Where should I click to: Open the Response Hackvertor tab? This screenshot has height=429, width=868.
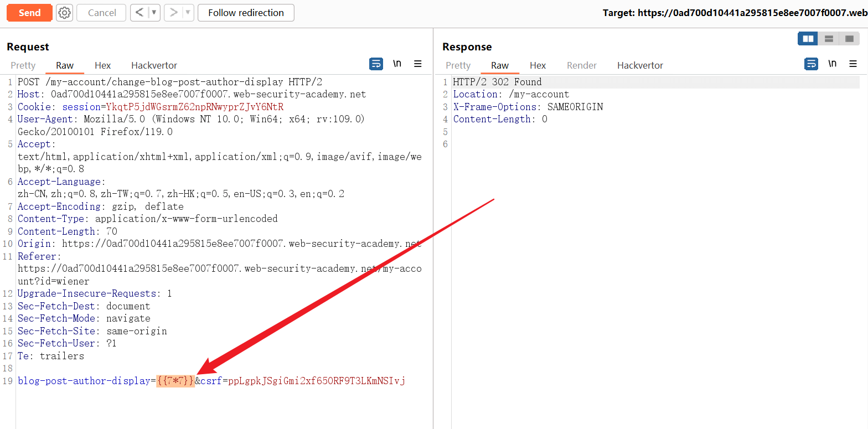640,65
